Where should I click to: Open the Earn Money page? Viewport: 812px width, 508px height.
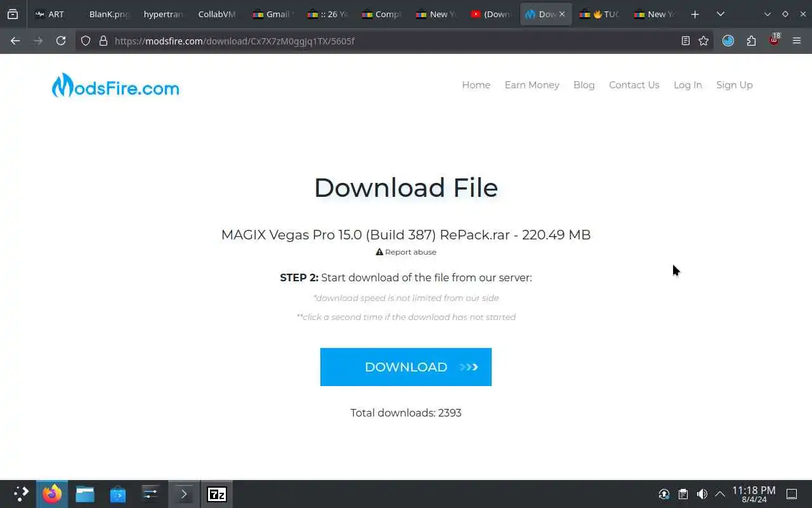tap(532, 85)
